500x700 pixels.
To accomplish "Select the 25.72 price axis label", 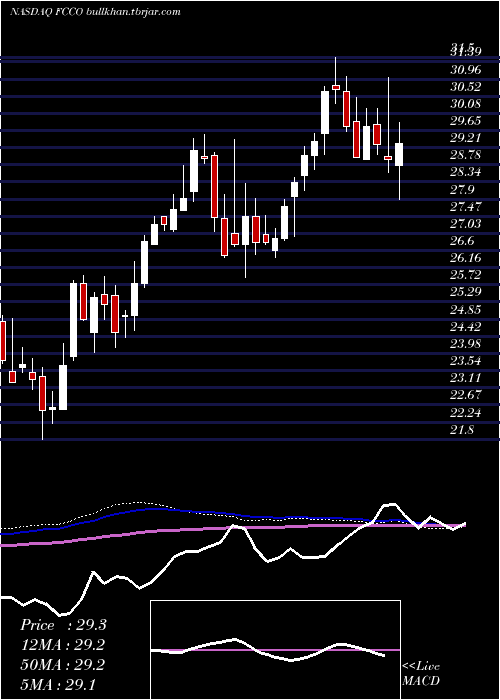I will [466, 275].
